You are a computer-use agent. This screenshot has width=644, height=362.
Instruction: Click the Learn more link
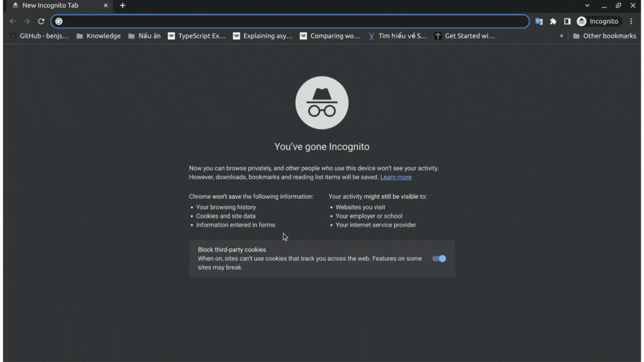tap(396, 177)
